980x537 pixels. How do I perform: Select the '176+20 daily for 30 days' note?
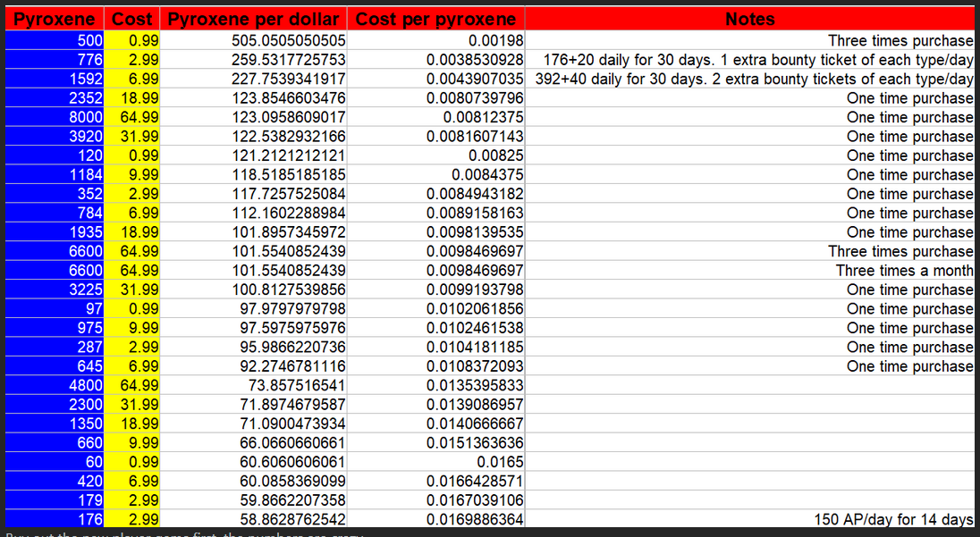[750, 59]
